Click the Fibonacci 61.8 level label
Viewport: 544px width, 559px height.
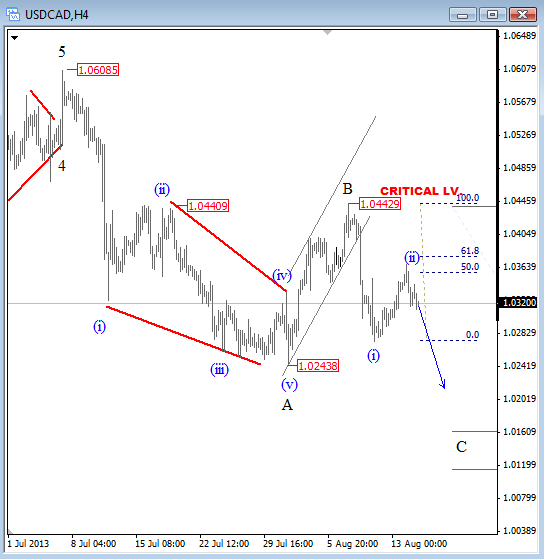(x=470, y=251)
